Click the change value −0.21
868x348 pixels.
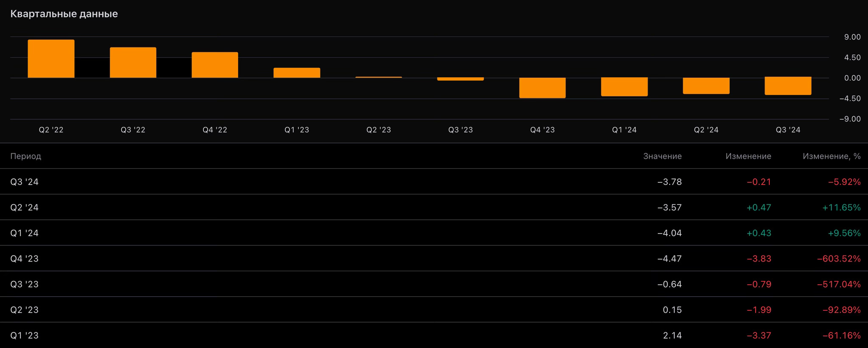[759, 182]
